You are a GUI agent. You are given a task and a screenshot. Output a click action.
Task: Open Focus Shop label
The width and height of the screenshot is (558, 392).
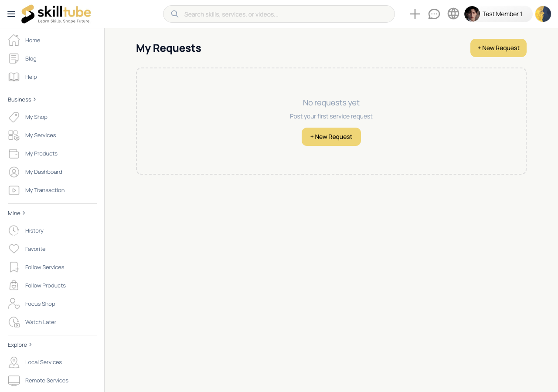(40, 304)
